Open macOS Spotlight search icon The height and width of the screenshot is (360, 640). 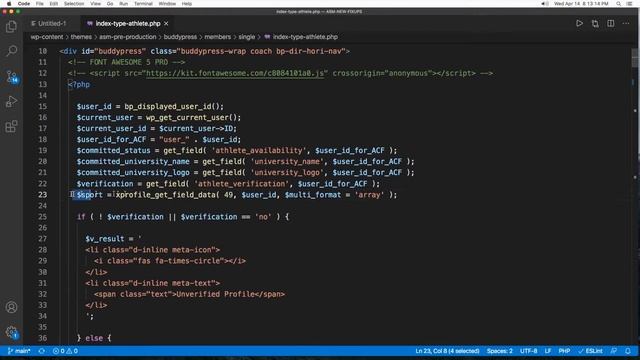[619, 4]
